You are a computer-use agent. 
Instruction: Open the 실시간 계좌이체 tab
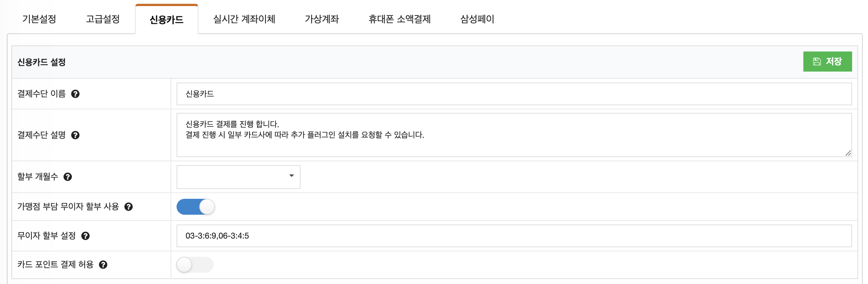(x=244, y=19)
